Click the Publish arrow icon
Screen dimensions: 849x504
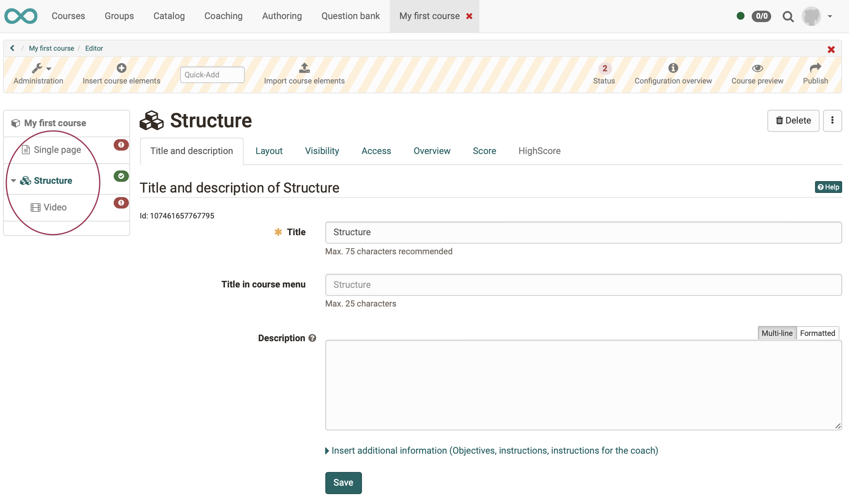815,68
